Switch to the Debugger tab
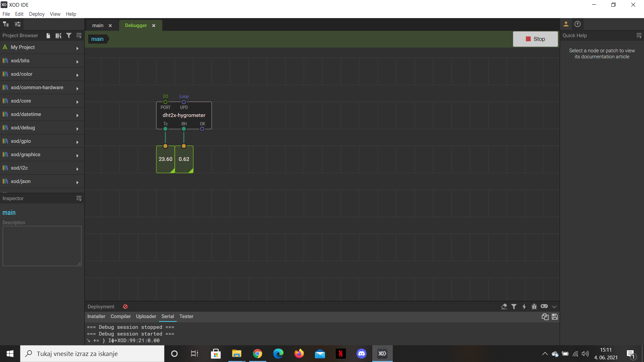This screenshot has height=362, width=644. tap(136, 25)
